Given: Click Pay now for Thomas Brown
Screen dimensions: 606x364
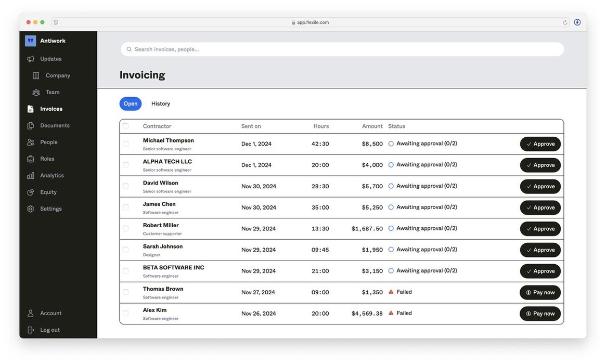Looking at the screenshot, I should [540, 293].
